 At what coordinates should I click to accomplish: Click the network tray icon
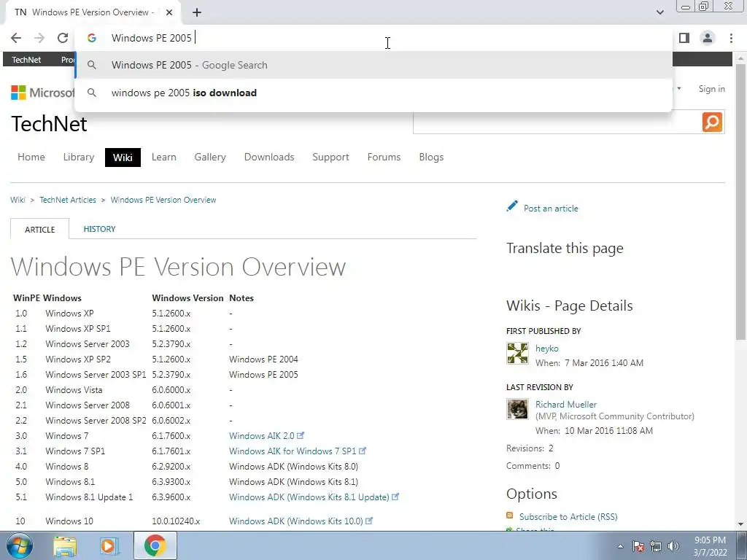[656, 547]
